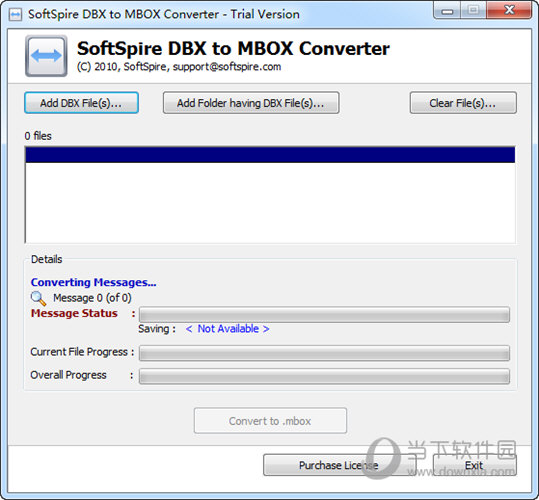
Task: Click the 'Saving :' label
Action: point(157,329)
